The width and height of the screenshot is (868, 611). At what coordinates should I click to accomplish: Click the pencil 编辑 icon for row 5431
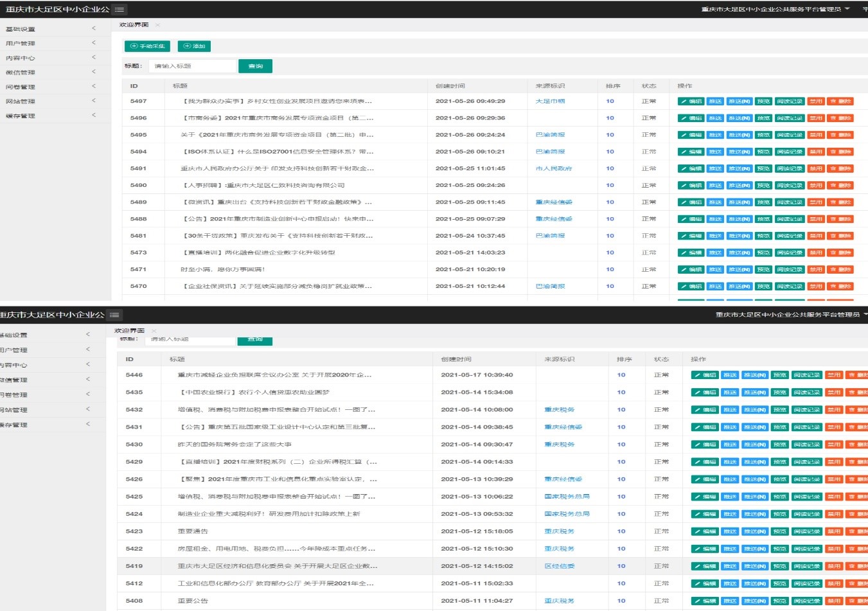point(698,427)
